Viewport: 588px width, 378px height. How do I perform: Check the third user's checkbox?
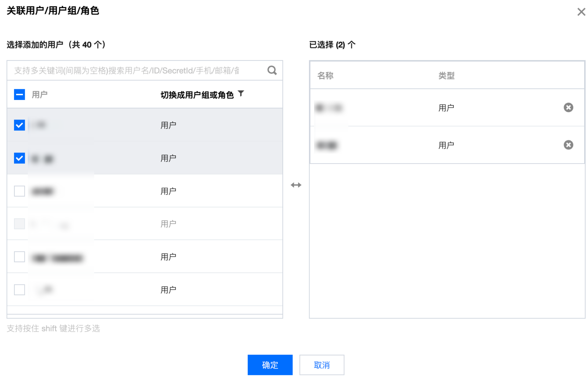pyautogui.click(x=20, y=191)
